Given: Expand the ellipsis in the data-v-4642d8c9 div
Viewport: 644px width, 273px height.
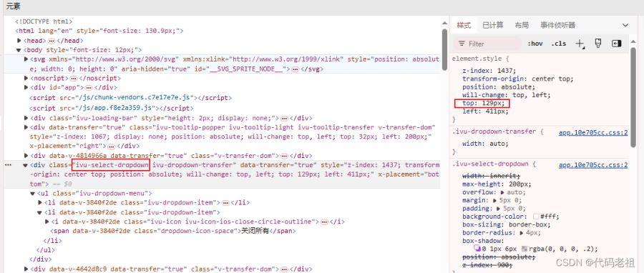Looking at the screenshot, I should [x=284, y=269].
